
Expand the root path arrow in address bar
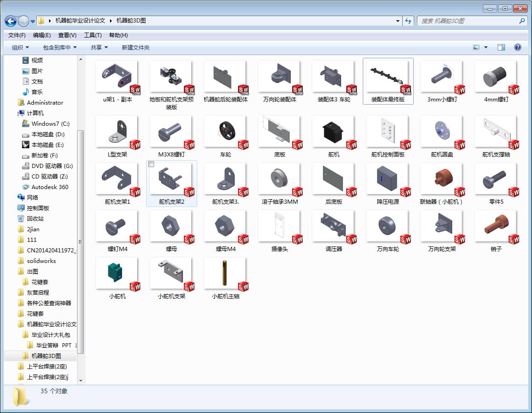50,21
